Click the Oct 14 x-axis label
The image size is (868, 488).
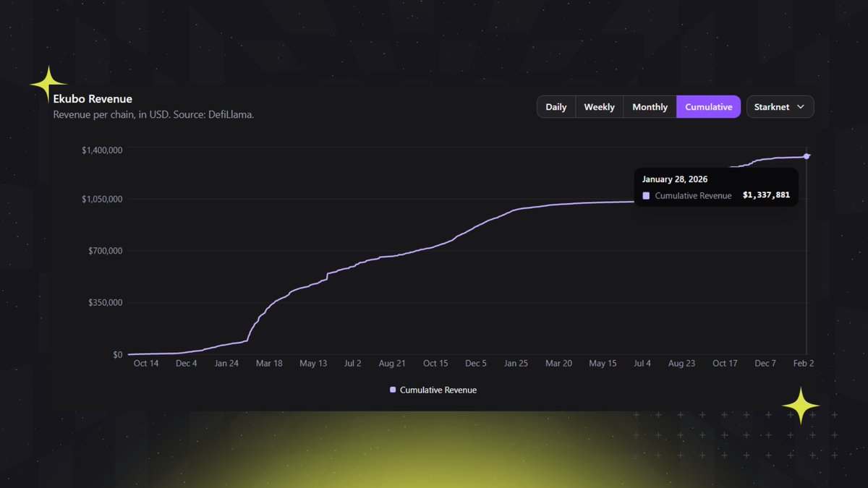point(146,364)
